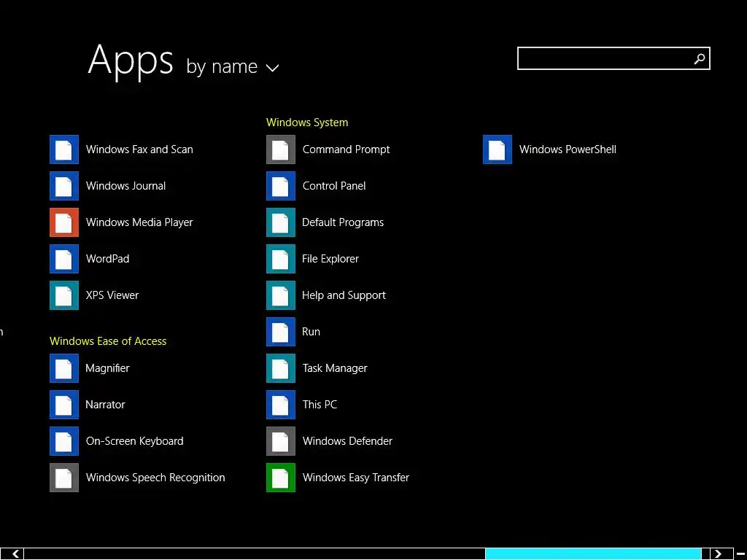Click the 'This PC' text
747x560 pixels.
click(x=320, y=405)
